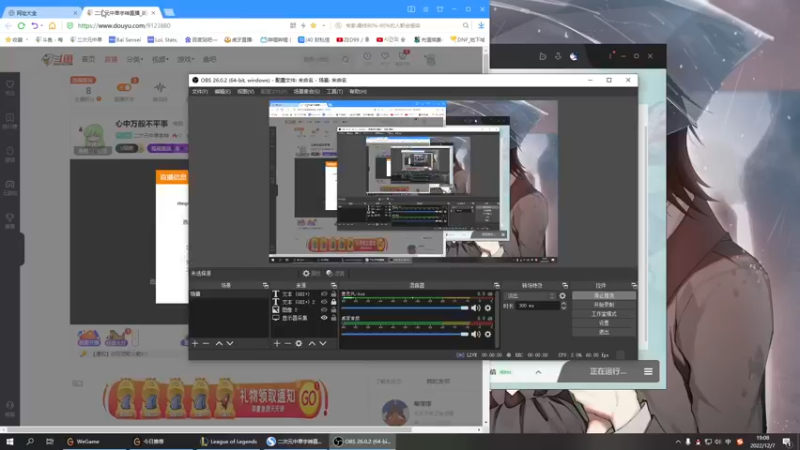The width and height of the screenshot is (800, 450).
Task: Toggle visibility of second text source
Action: [324, 302]
